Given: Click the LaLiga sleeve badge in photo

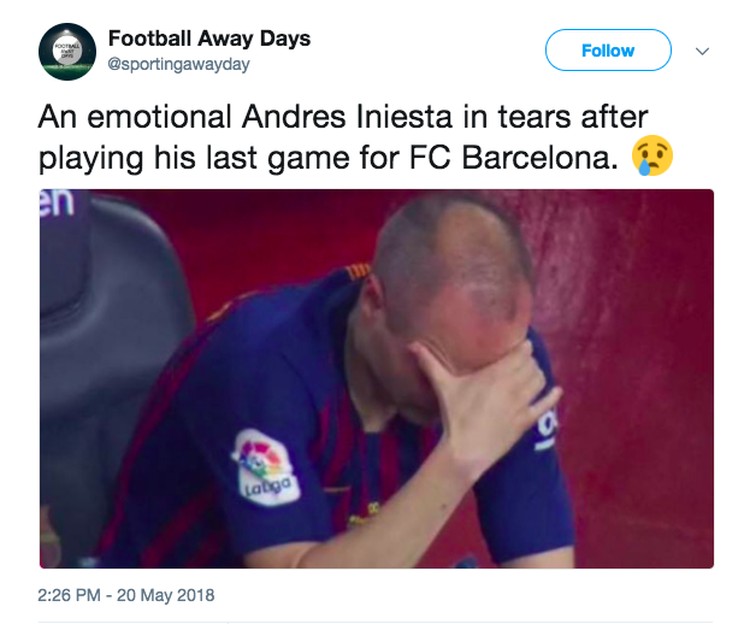Looking at the screenshot, I should coord(265,467).
